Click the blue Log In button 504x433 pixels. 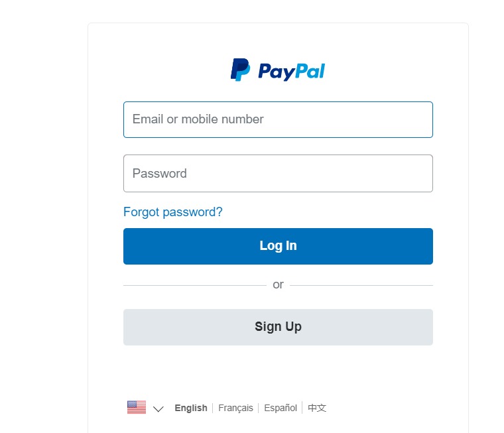pyautogui.click(x=278, y=246)
